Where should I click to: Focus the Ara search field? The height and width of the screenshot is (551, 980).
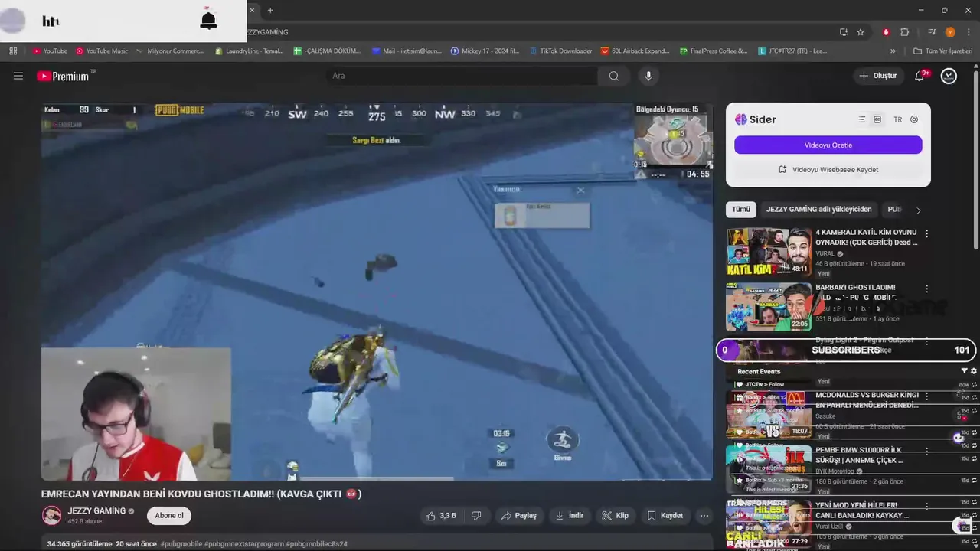pos(462,76)
